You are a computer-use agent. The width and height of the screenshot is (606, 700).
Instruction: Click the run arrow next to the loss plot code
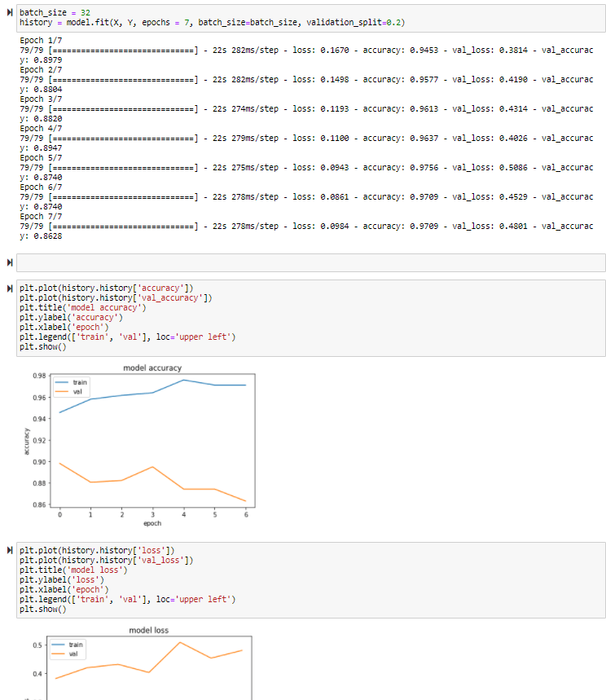11,549
